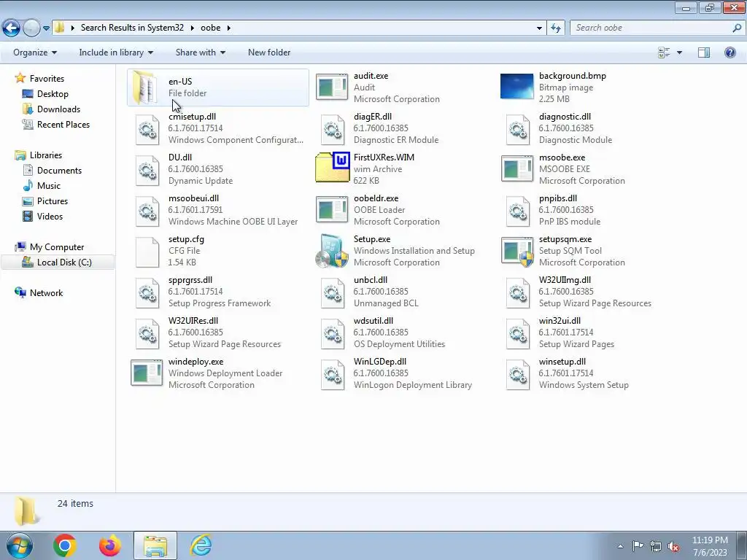
Task: Open Network in the navigation pane
Action: (x=46, y=293)
